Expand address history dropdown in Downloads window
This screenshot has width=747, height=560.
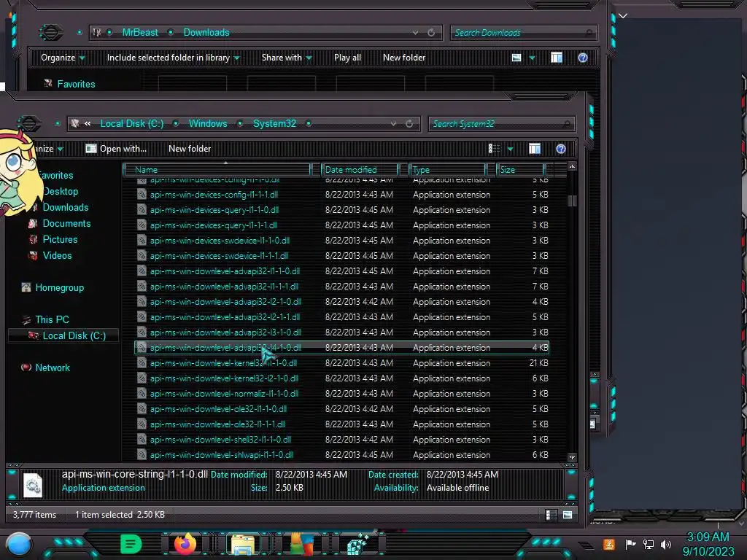point(415,32)
